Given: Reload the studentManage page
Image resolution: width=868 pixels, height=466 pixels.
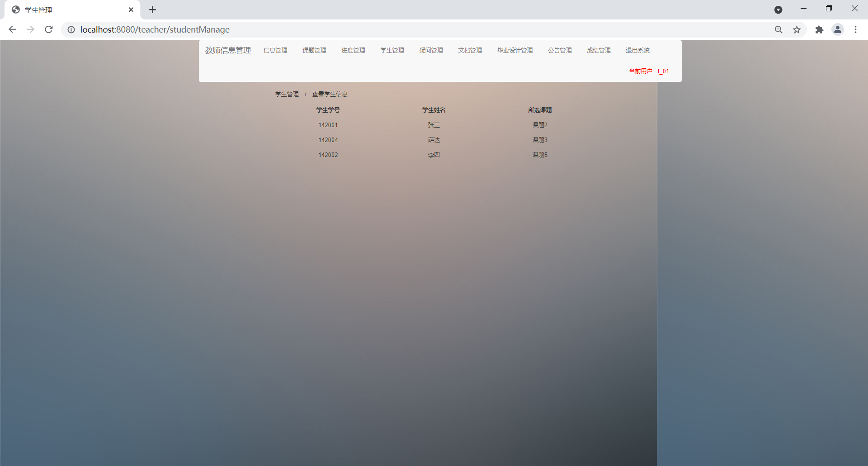Looking at the screenshot, I should (49, 29).
